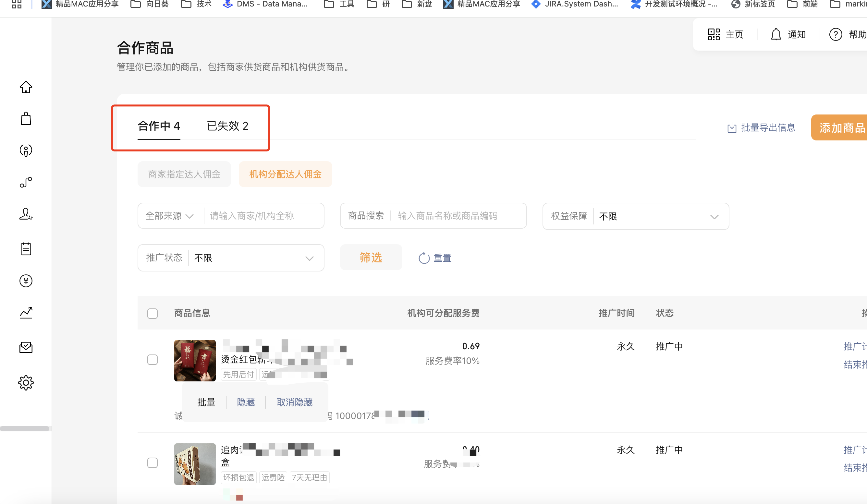The width and height of the screenshot is (867, 504).
Task: Click the 筛选 filter button
Action: pos(371,258)
